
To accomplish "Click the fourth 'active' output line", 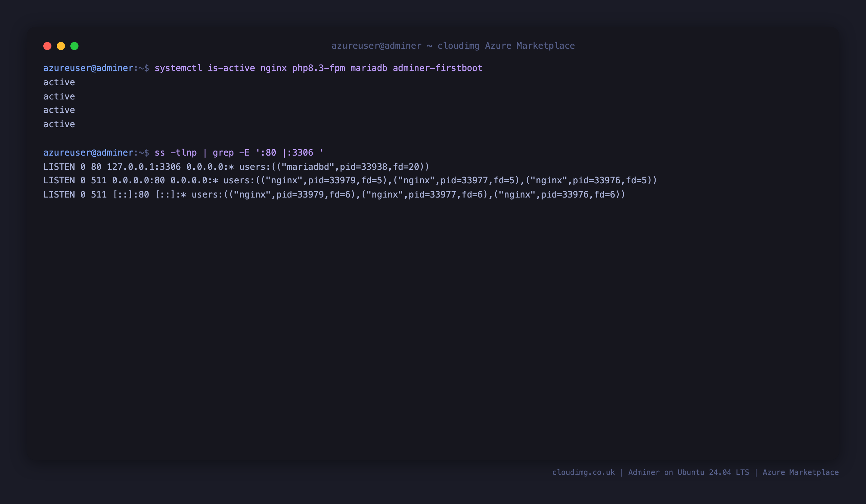I will tap(59, 124).
